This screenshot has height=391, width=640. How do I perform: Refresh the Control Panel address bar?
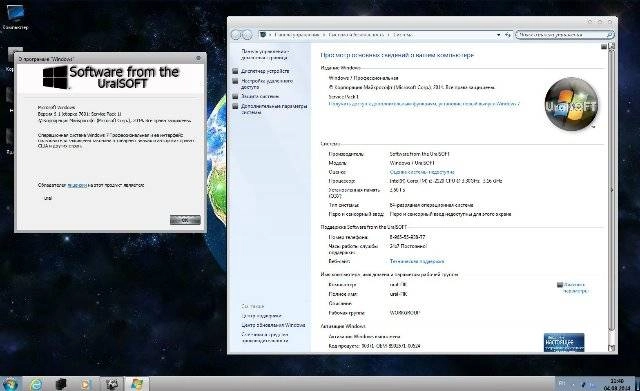508,35
